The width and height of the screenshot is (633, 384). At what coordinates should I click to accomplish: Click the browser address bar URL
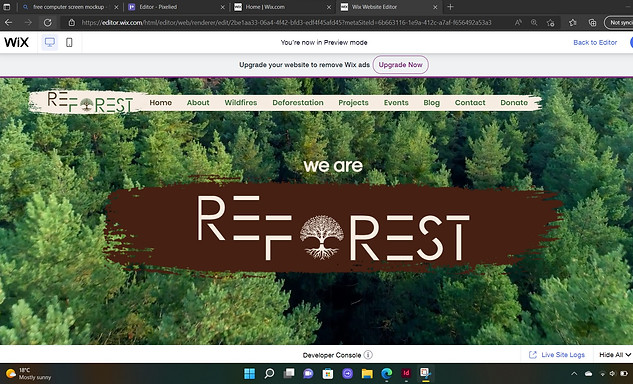coord(287,23)
